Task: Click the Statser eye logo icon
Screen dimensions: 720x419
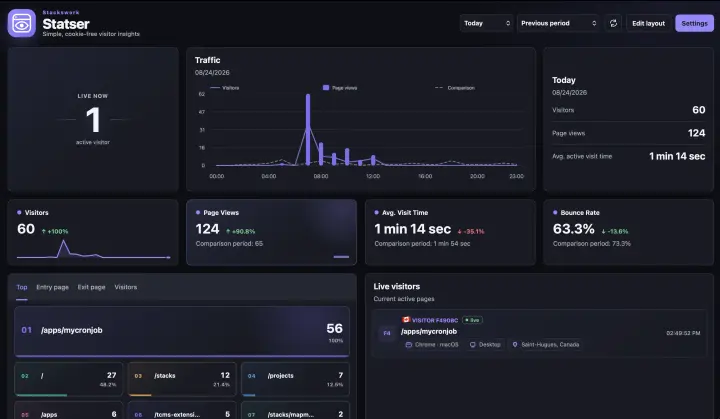Action: (22, 23)
